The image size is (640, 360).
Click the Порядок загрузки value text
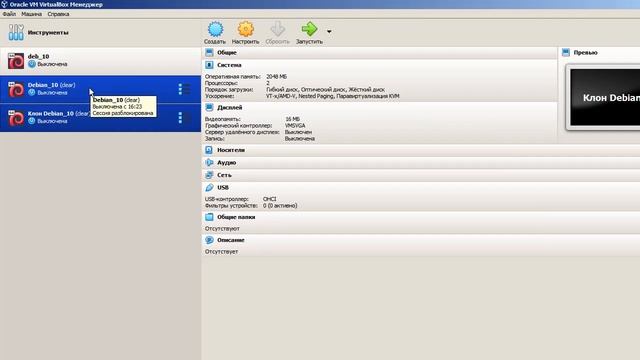[x=325, y=89]
